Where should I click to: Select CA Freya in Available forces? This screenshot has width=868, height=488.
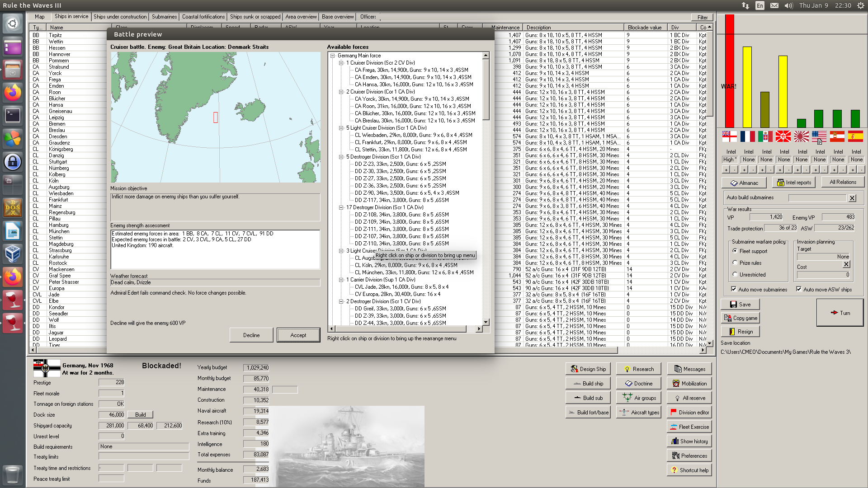411,70
